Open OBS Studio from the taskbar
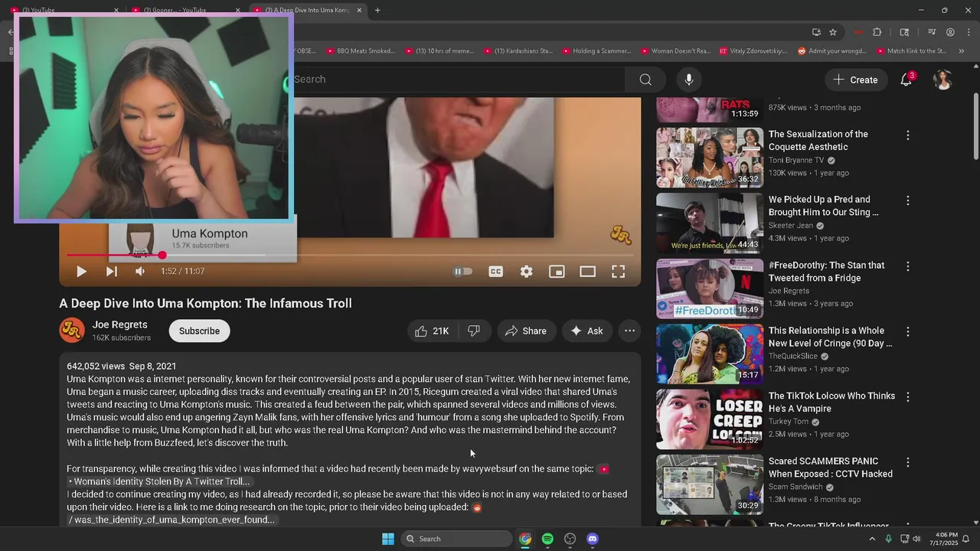 [x=570, y=539]
